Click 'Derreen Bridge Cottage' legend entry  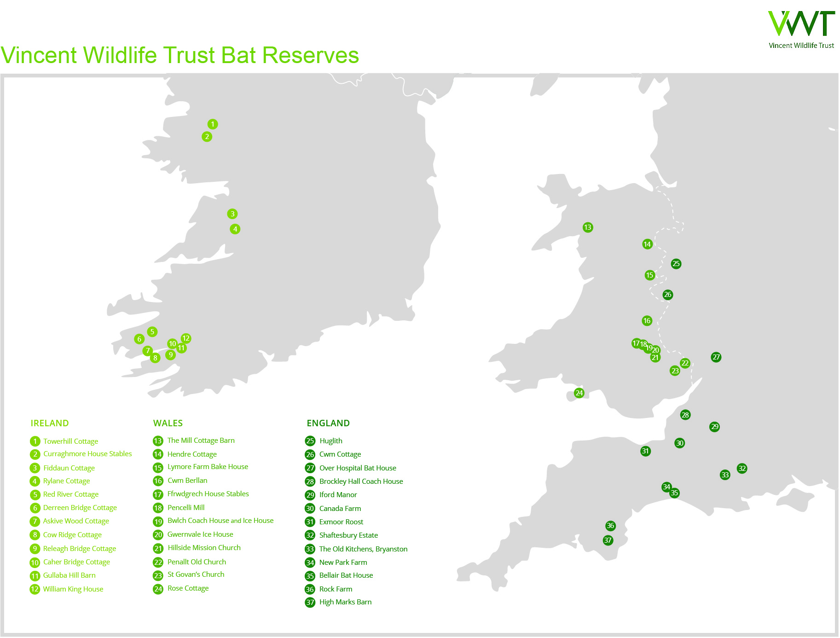pyautogui.click(x=80, y=508)
